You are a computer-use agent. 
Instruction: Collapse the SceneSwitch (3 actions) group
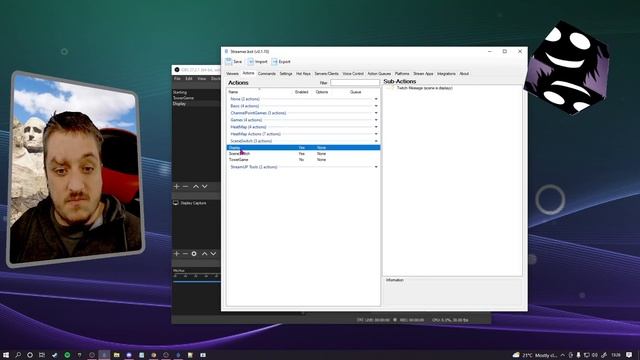tap(376, 141)
